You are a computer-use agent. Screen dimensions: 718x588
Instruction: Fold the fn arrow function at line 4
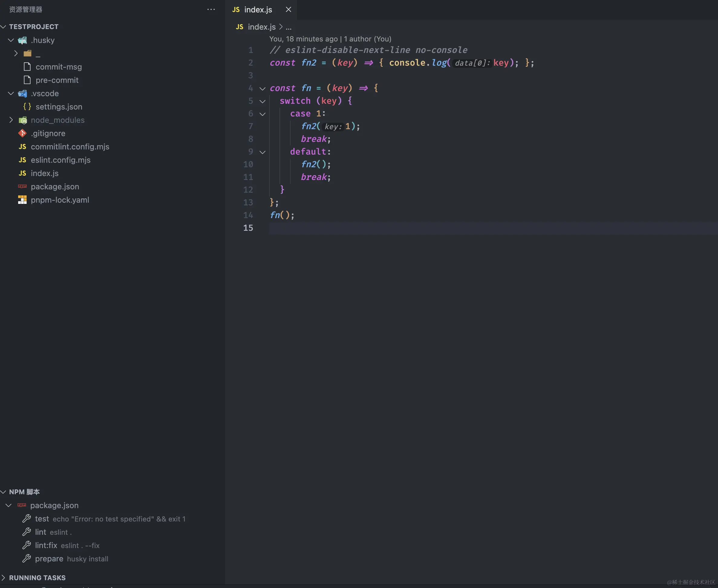tap(263, 89)
